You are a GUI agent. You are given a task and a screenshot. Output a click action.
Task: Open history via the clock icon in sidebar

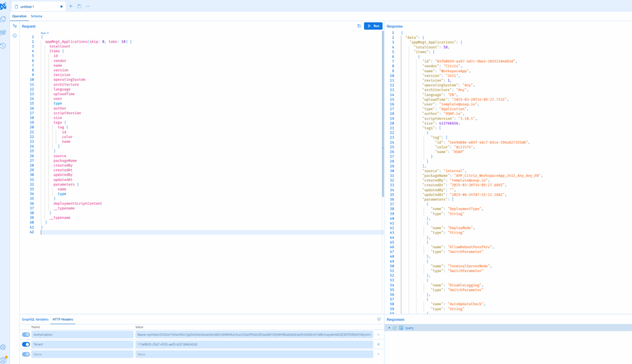click(3, 45)
